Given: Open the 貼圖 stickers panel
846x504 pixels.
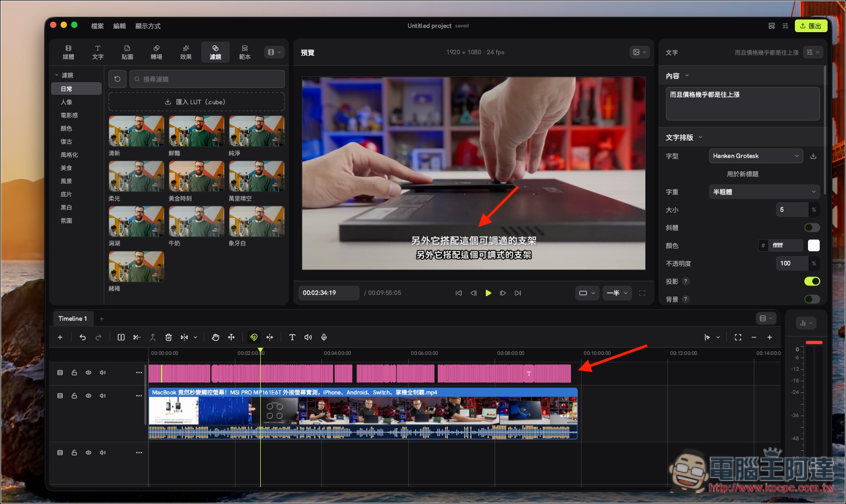Looking at the screenshot, I should [127, 52].
